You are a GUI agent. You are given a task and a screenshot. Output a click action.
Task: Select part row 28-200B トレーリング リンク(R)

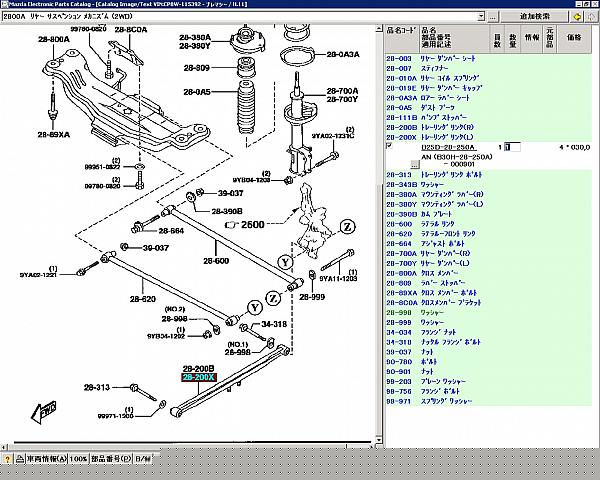[x=488, y=127]
